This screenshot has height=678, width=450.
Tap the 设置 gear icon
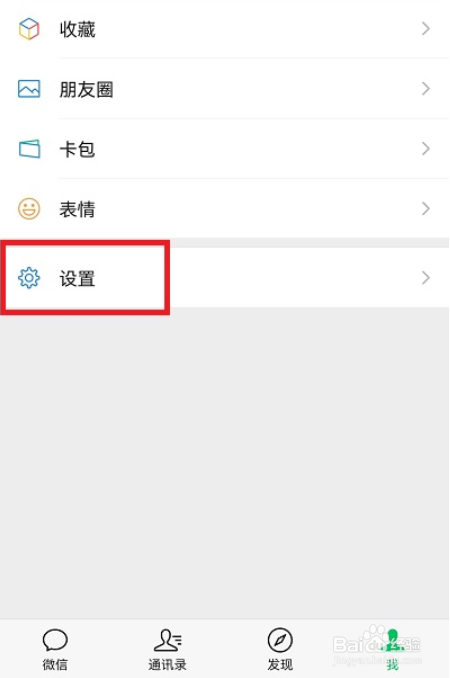click(29, 278)
